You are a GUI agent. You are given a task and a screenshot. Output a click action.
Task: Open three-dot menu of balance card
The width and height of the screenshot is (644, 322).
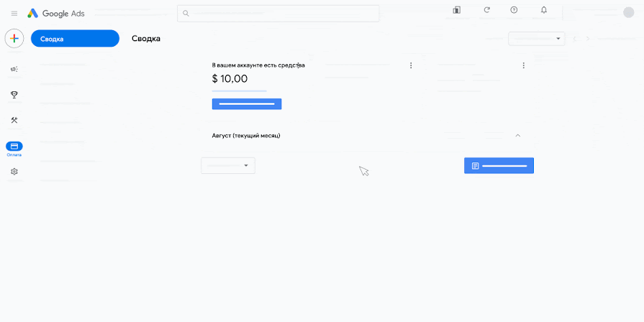411,65
